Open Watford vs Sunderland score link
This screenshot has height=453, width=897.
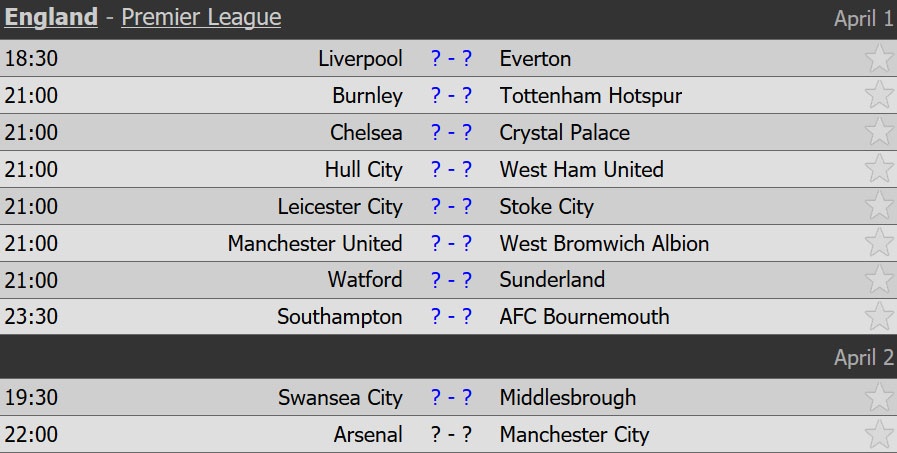451,281
